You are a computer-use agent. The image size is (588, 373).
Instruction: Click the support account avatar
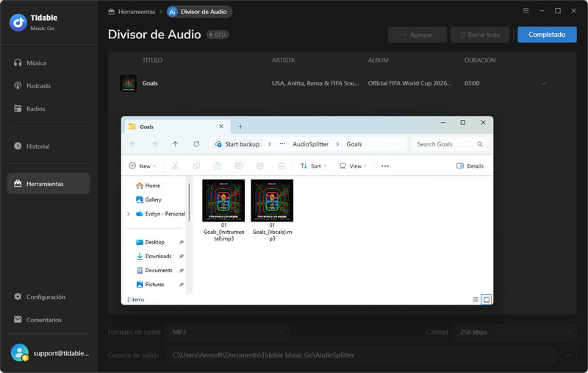pos(20,352)
